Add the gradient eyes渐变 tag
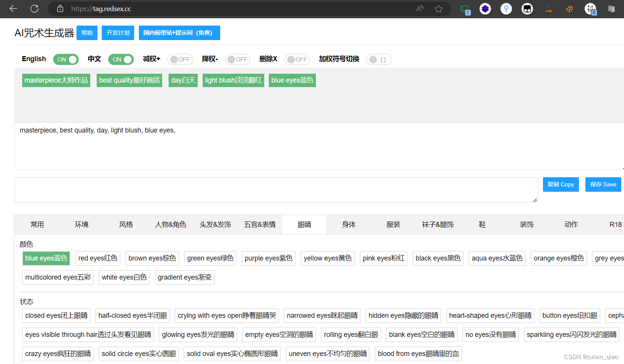624x364 pixels. 184,277
